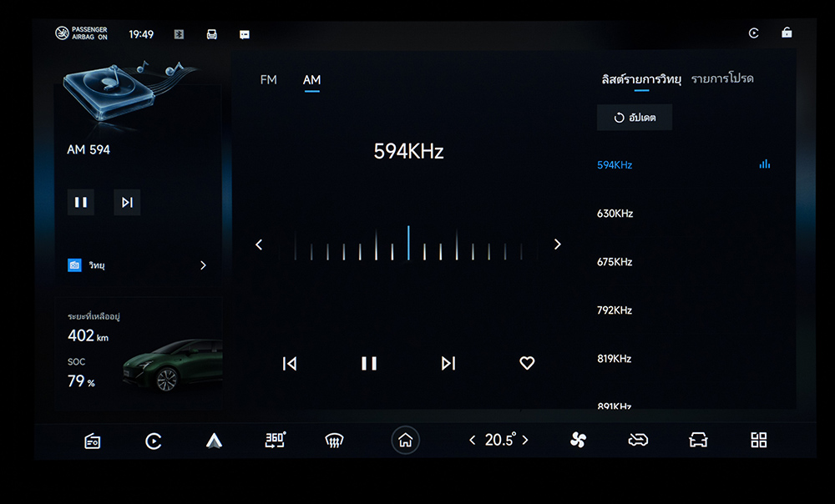Switch to the FM band tab
835x504 pixels.
[x=268, y=80]
